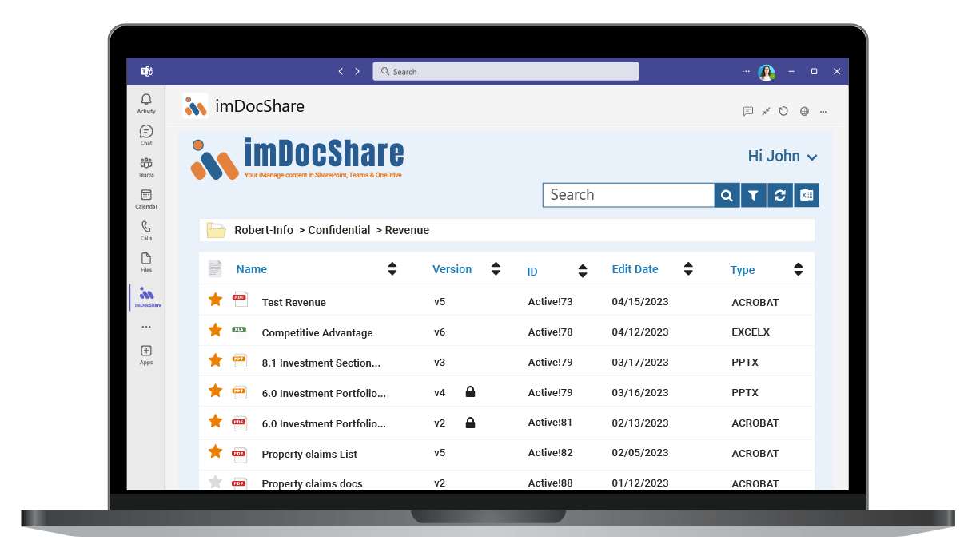960x560 pixels.
Task: Focus the Teams title bar Search box
Action: coord(506,71)
